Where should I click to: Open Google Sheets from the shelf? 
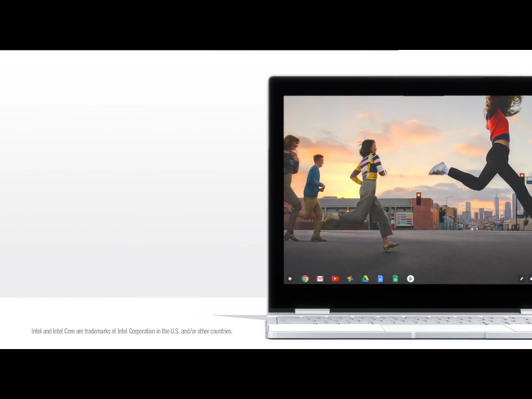click(396, 279)
